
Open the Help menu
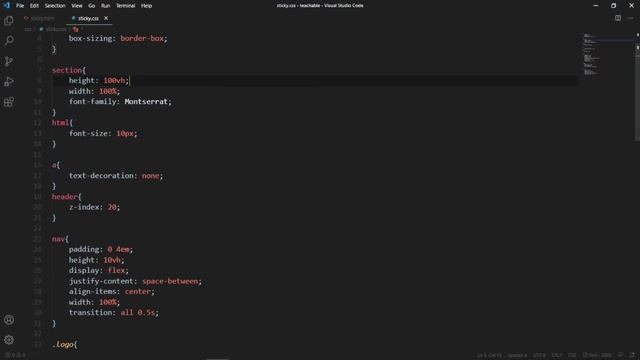(x=146, y=6)
